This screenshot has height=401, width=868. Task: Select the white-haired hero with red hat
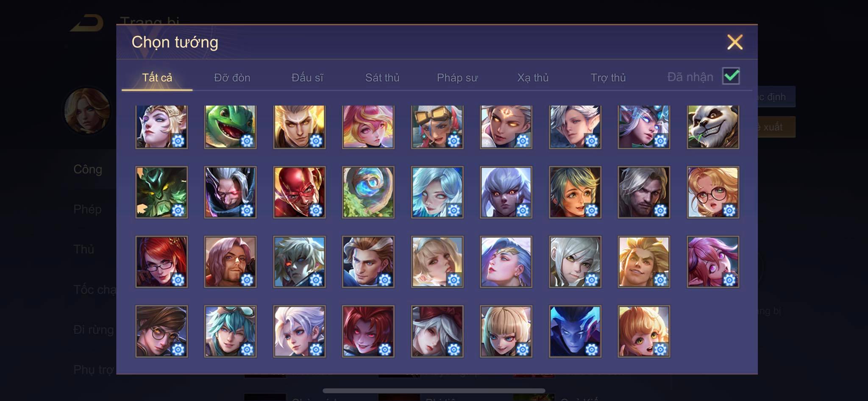437,331
